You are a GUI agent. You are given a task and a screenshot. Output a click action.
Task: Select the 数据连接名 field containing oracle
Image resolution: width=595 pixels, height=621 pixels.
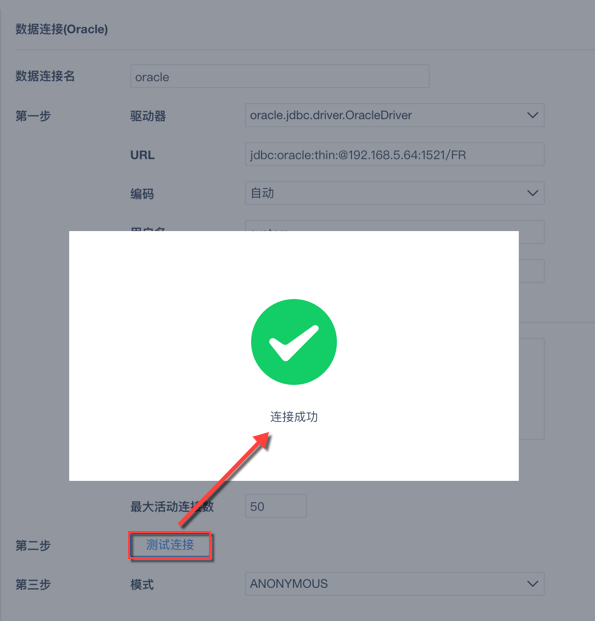280,76
